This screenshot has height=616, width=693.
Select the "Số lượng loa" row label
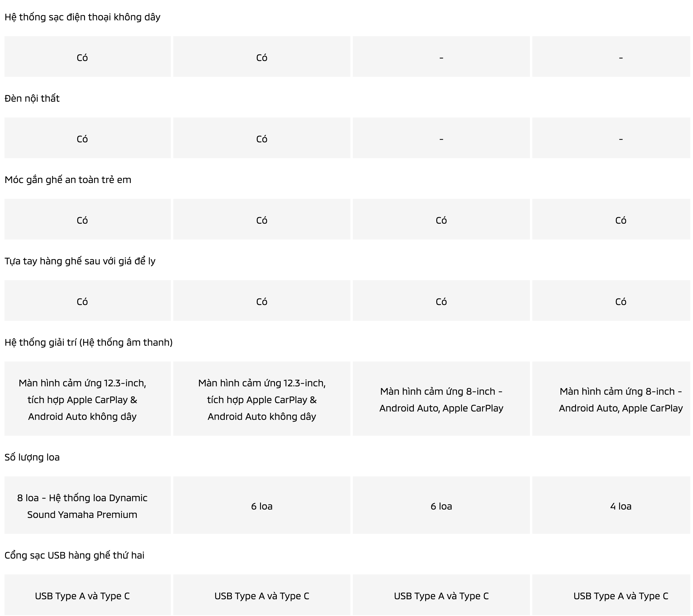point(32,457)
